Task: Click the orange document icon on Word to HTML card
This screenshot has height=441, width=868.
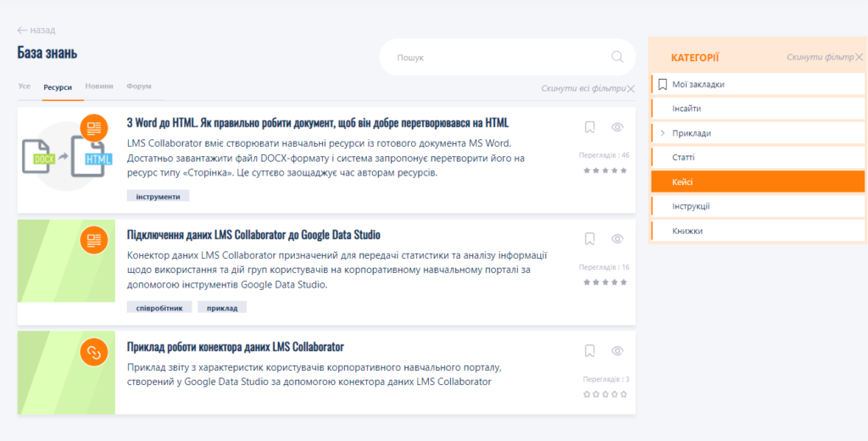Action: pyautogui.click(x=94, y=128)
